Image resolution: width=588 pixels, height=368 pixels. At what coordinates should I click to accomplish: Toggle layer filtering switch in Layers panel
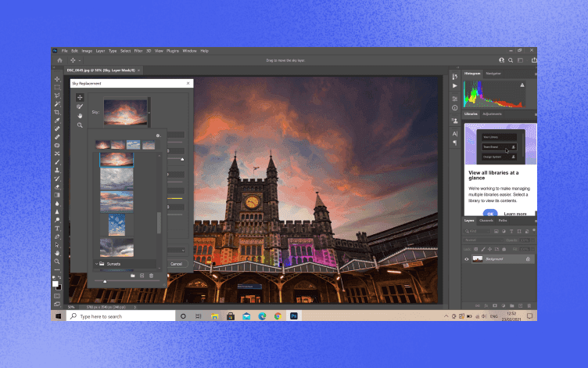pyautogui.click(x=534, y=230)
